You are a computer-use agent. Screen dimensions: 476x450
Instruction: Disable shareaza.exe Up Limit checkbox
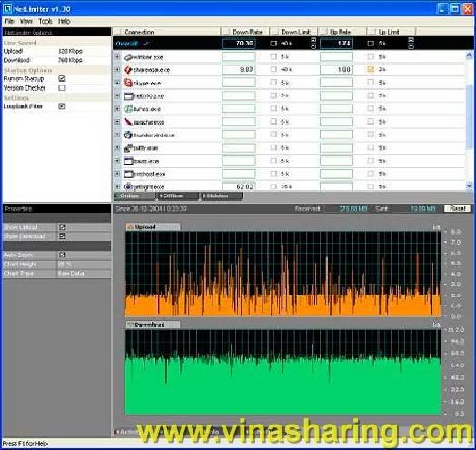[371, 69]
